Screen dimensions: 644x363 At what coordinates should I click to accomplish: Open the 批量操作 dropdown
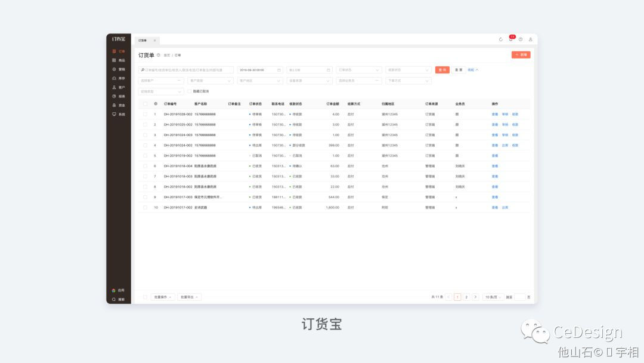(x=163, y=297)
